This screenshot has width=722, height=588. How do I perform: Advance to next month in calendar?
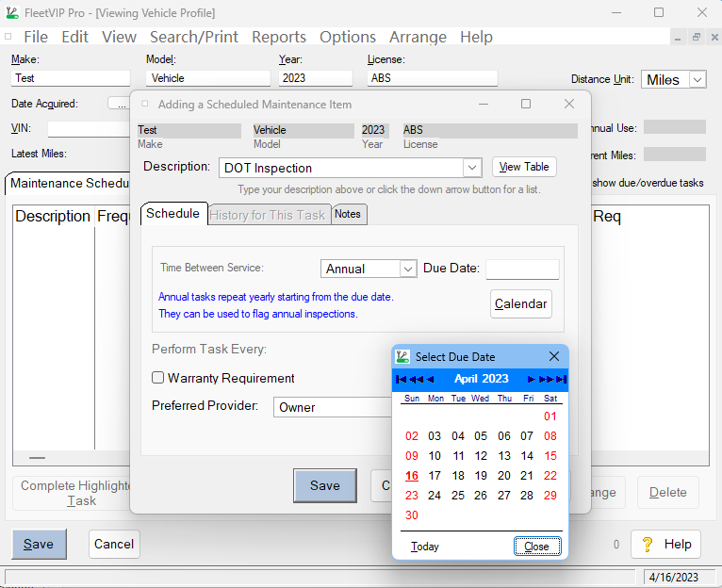tap(531, 379)
